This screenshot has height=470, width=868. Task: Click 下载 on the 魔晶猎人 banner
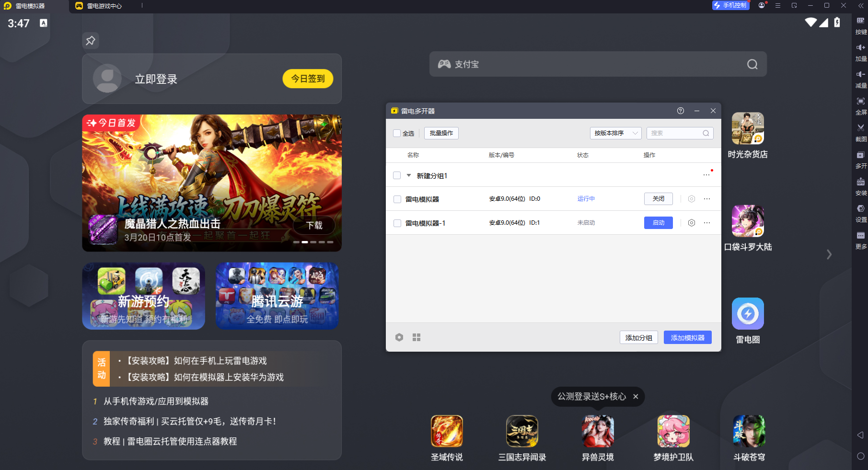point(314,225)
